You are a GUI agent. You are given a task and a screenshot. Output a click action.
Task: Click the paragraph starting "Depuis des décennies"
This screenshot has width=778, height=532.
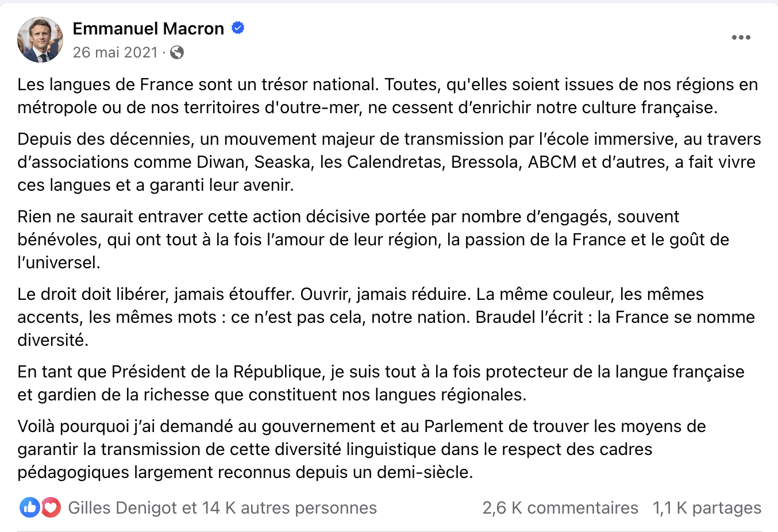[368, 162]
